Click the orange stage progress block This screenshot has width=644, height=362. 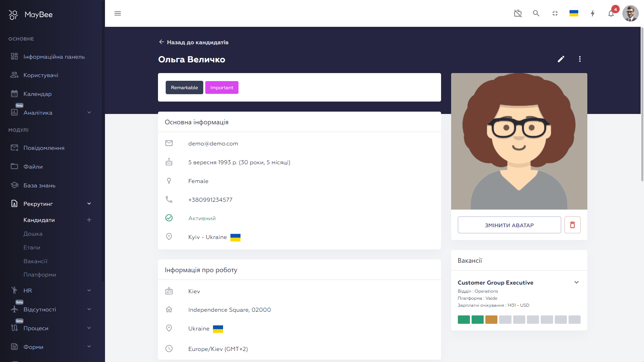click(491, 319)
